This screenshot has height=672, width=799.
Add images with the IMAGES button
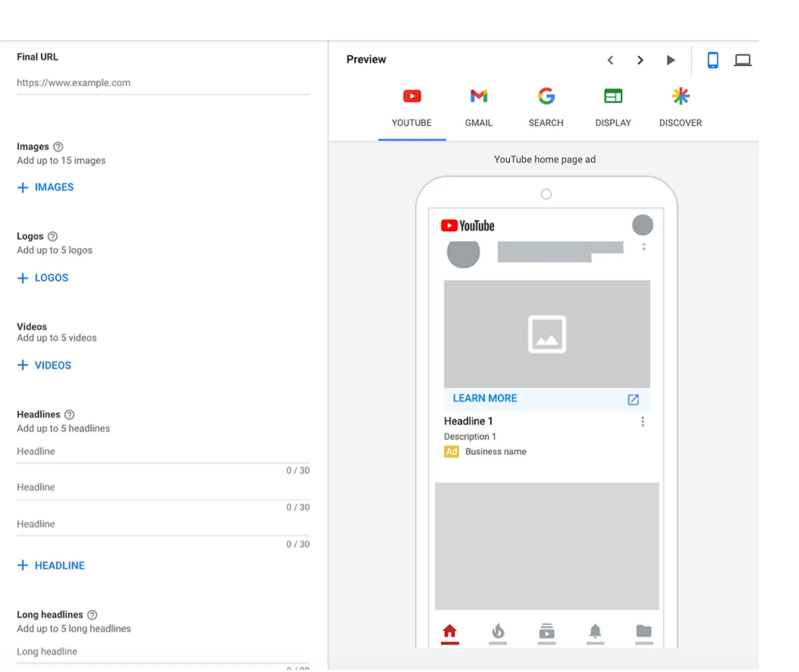tap(45, 187)
